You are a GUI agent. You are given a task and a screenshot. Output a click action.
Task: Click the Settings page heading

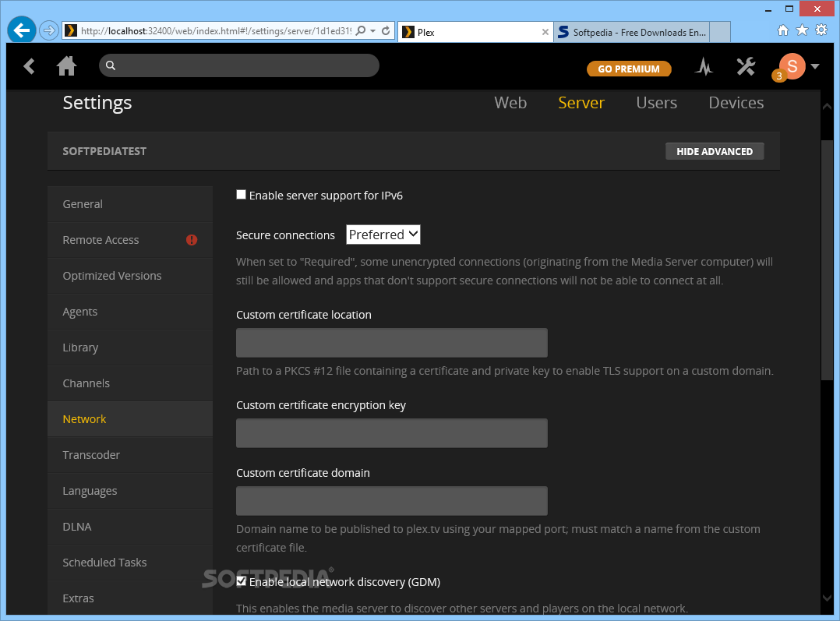coord(97,102)
